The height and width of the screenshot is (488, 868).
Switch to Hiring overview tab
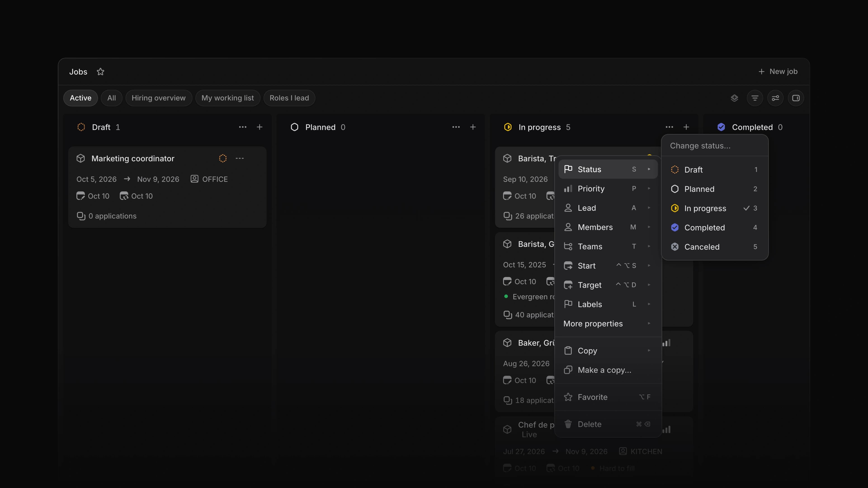158,98
